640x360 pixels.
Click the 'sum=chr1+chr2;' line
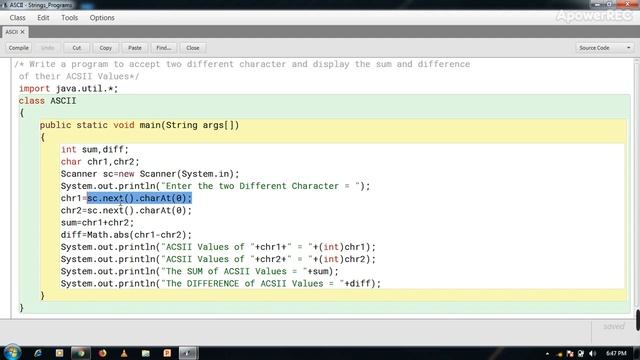click(97, 223)
